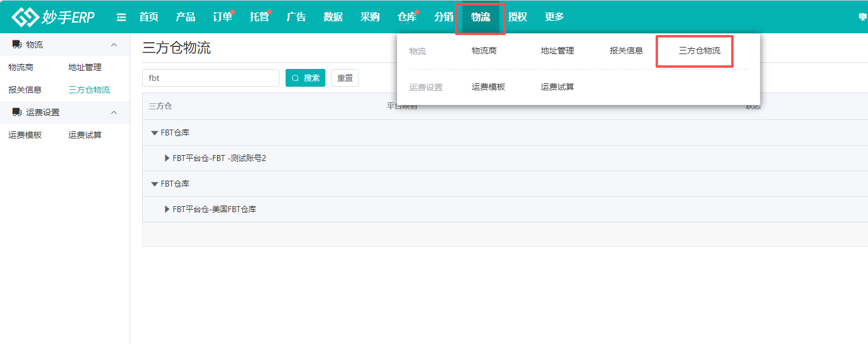Open 物流商 in the left sidebar
The image size is (868, 344).
coord(21,68)
